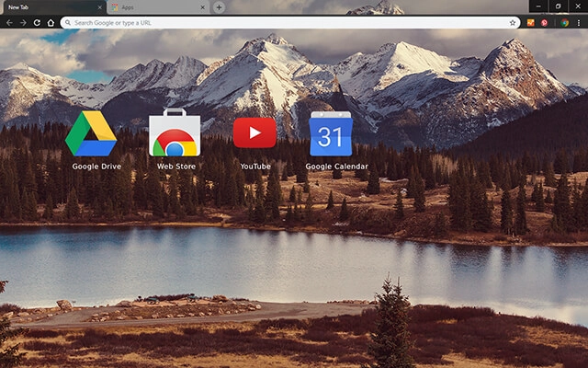Restore down the Chrome window
Image resolution: width=588 pixels, height=368 pixels.
coord(558,6)
